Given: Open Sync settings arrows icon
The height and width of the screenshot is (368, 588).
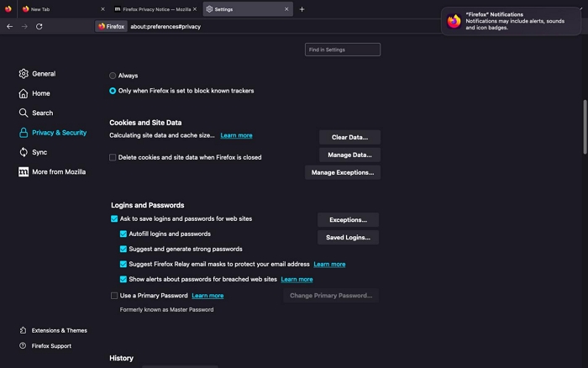Looking at the screenshot, I should (x=24, y=152).
